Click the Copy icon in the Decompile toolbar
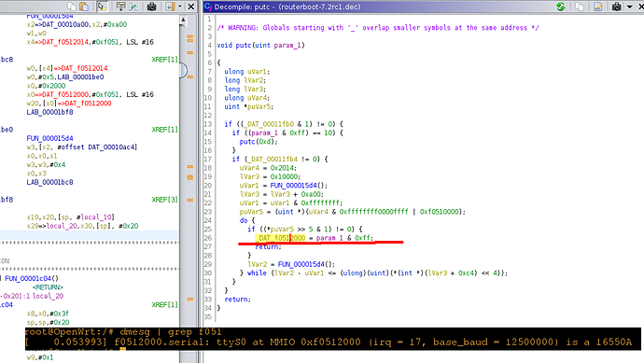The height and width of the screenshot is (363, 644). tap(580, 7)
